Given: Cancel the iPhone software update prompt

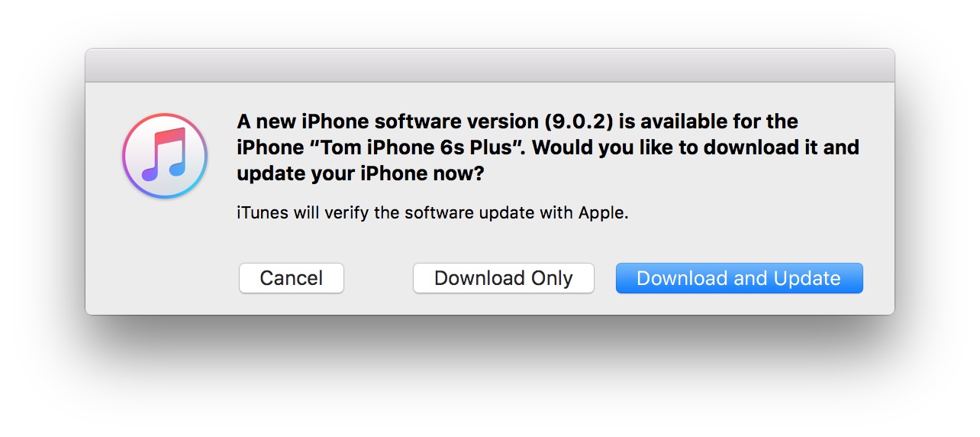Looking at the screenshot, I should (291, 278).
